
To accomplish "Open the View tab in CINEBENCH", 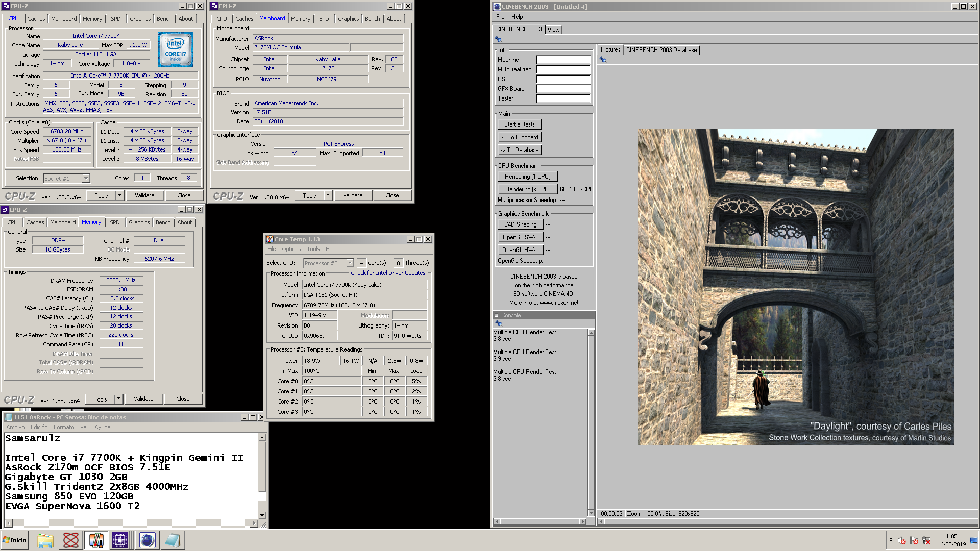I will [x=554, y=30].
